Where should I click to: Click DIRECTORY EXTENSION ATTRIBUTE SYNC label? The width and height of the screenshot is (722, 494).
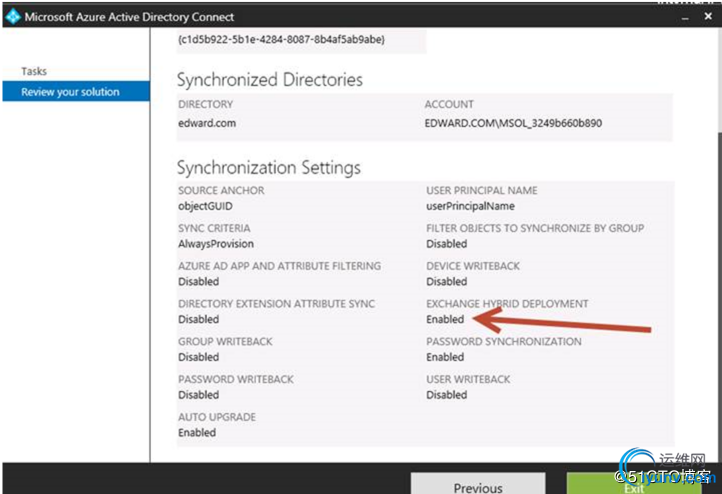(276, 304)
